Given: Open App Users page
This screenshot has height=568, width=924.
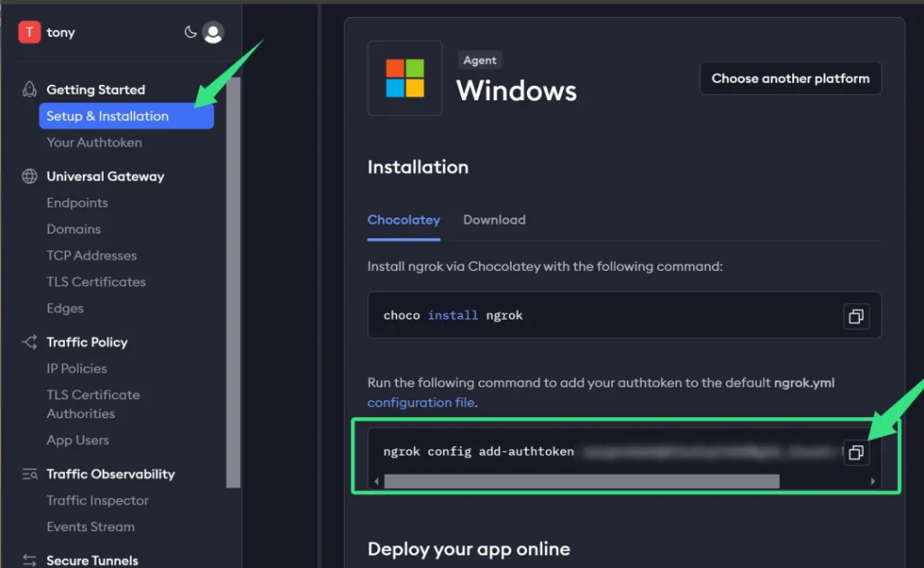Looking at the screenshot, I should (x=78, y=440).
